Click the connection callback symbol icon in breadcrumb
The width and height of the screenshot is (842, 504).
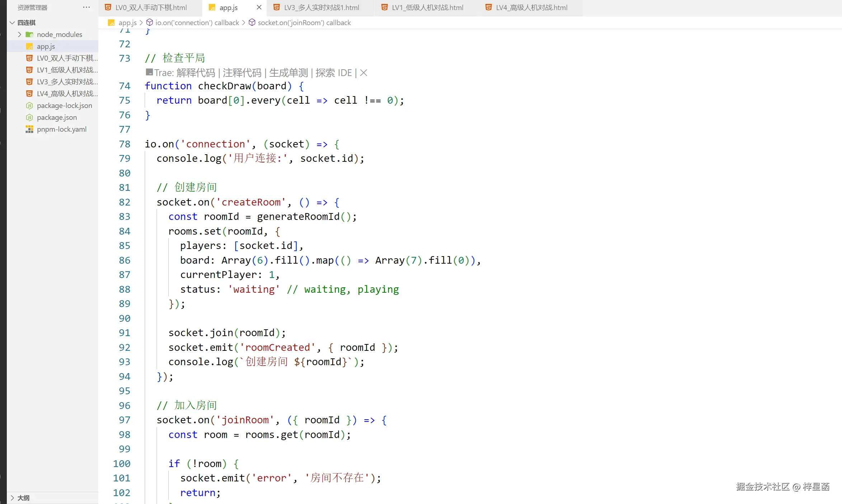coord(150,23)
